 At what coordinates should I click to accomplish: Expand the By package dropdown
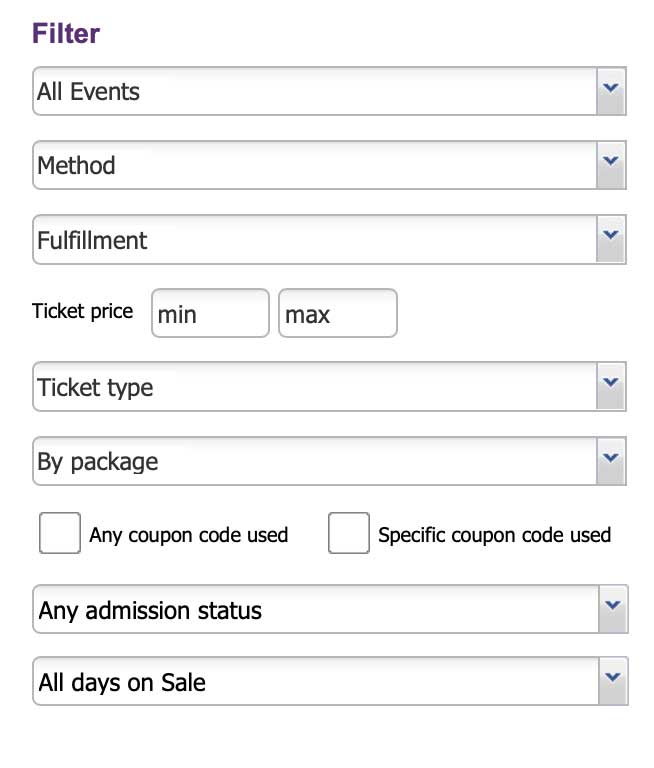pyautogui.click(x=329, y=461)
